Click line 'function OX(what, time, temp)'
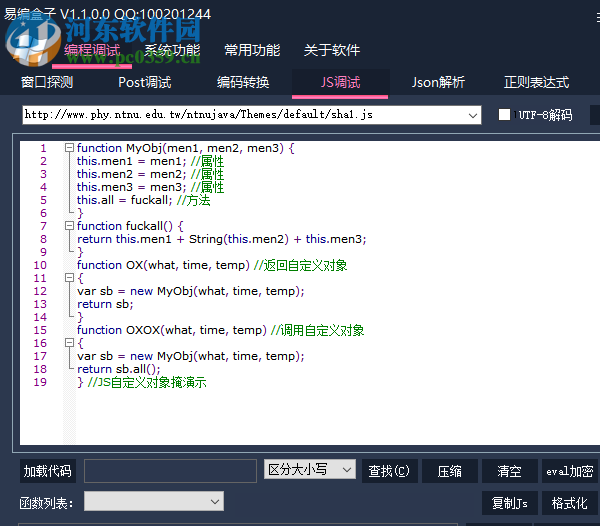This screenshot has height=526, width=600. coord(163,265)
